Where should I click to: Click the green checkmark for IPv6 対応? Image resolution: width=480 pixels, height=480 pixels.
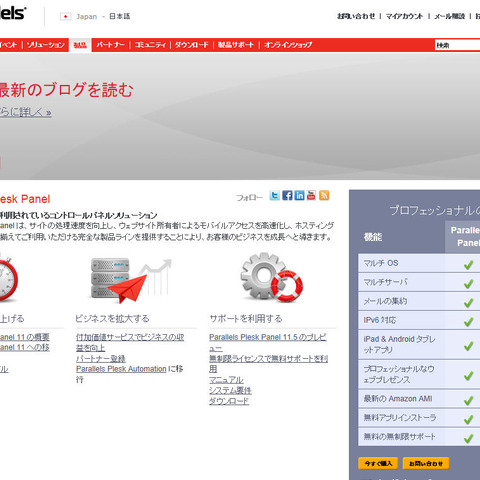point(468,322)
